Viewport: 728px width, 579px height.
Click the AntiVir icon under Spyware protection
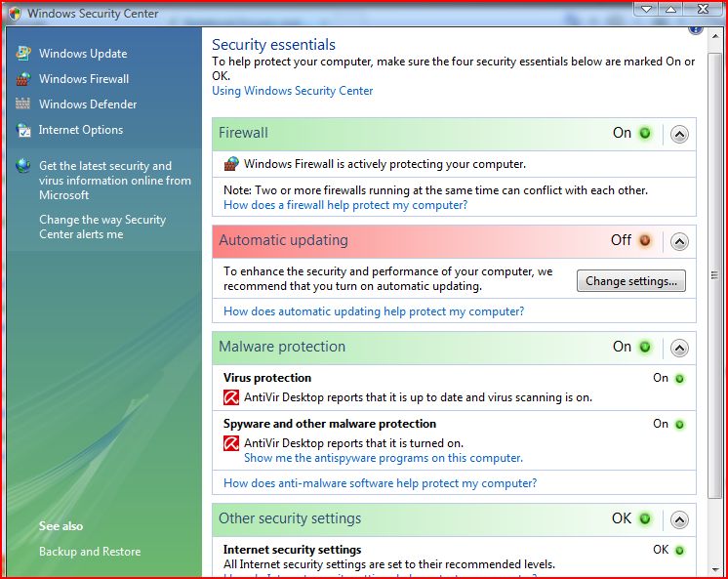[231, 443]
